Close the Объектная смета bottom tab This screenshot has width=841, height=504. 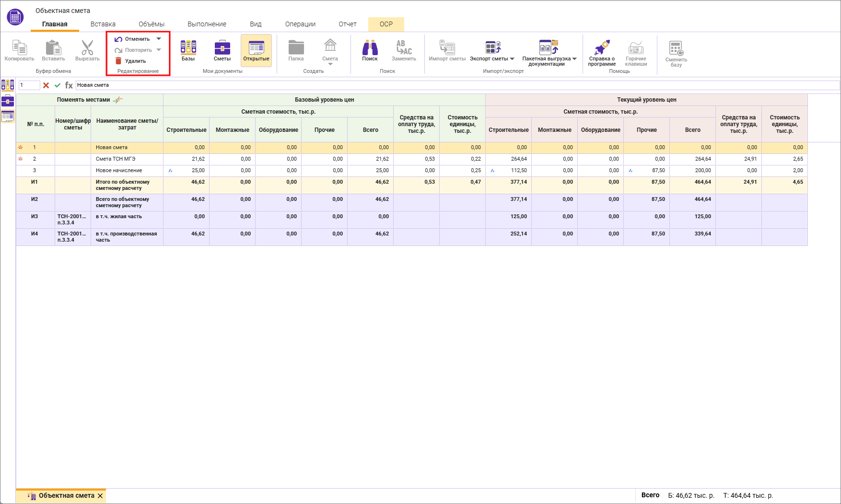tap(100, 496)
